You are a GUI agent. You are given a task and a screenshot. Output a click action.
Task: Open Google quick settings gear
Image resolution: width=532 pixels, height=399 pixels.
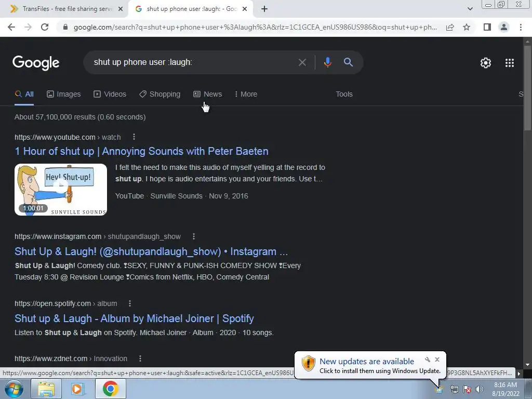pyautogui.click(x=486, y=63)
